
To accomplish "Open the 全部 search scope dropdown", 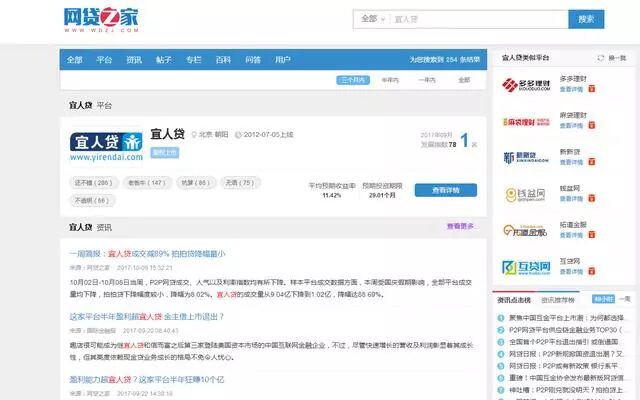I will point(373,19).
